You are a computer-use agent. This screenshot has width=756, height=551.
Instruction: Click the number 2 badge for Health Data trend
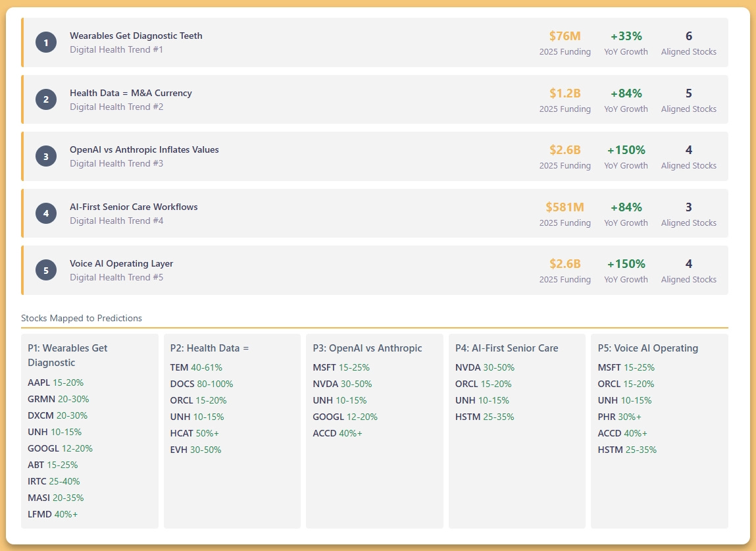pos(46,99)
